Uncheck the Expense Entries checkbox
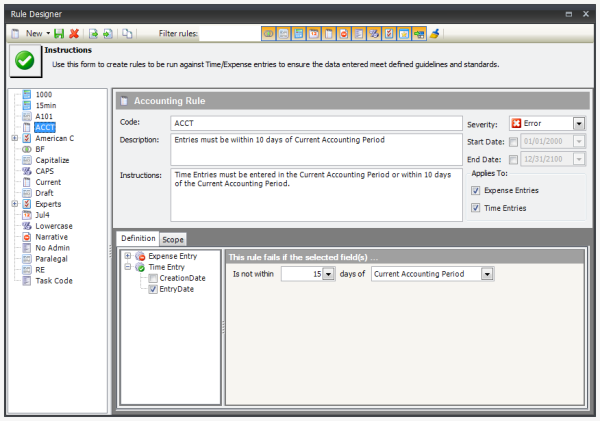The width and height of the screenshot is (600, 421). pos(475,190)
